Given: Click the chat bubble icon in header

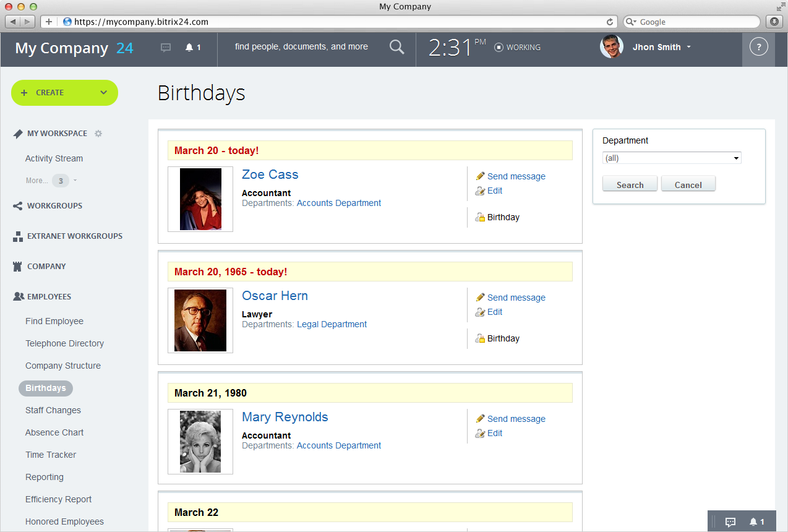Looking at the screenshot, I should click(166, 48).
